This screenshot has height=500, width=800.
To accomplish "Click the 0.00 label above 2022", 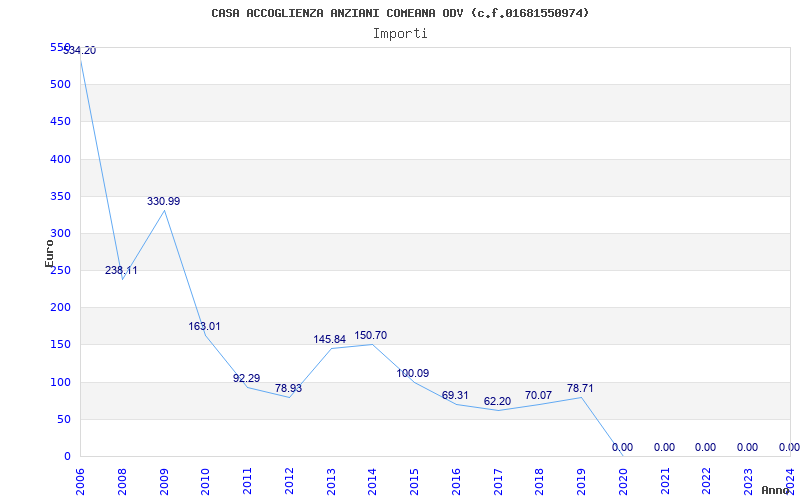I will tap(706, 447).
